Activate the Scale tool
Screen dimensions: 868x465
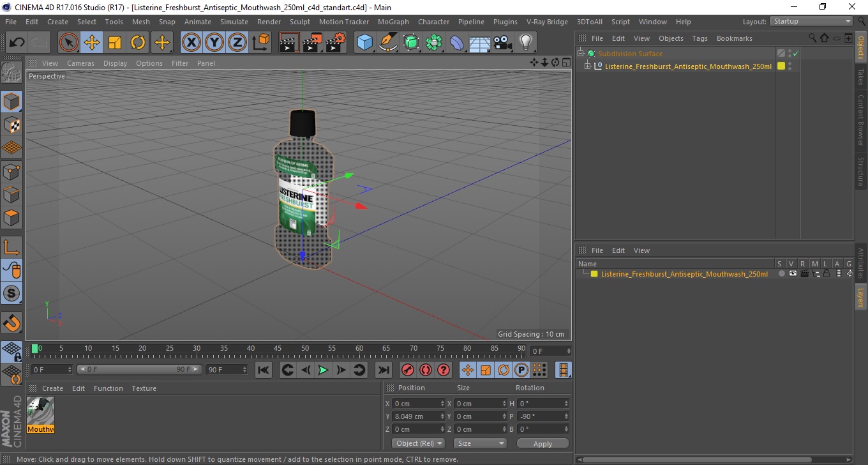(x=115, y=43)
